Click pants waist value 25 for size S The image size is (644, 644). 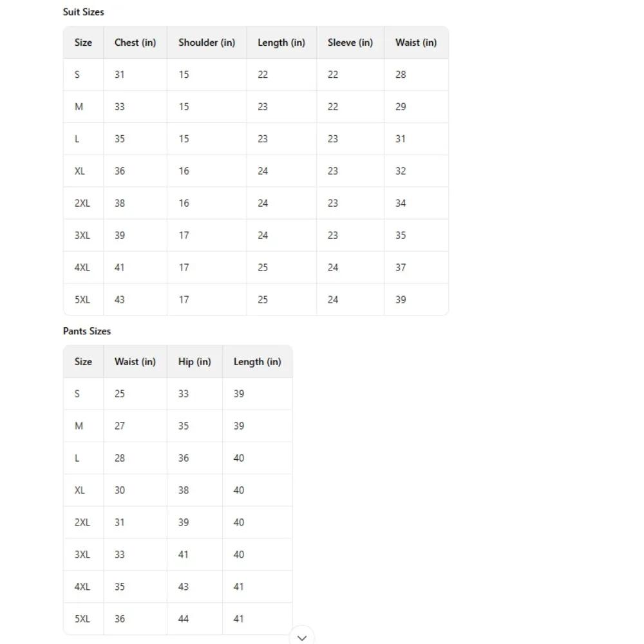pyautogui.click(x=120, y=393)
